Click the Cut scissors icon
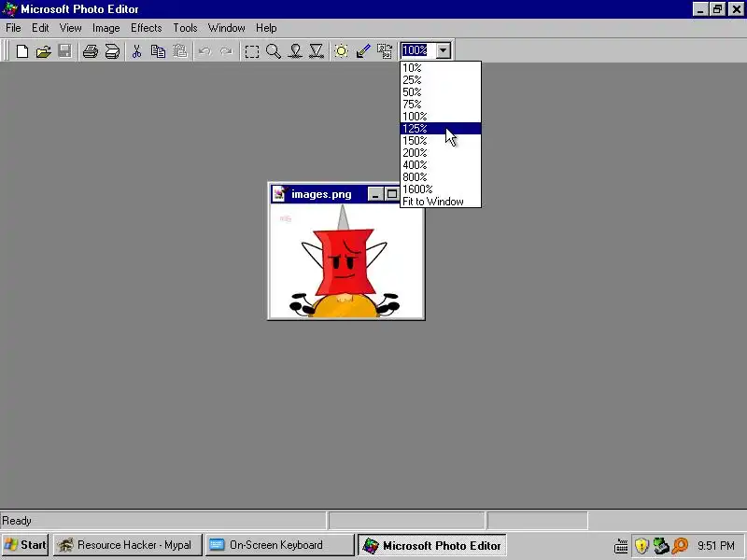The height and width of the screenshot is (560, 747). (136, 51)
